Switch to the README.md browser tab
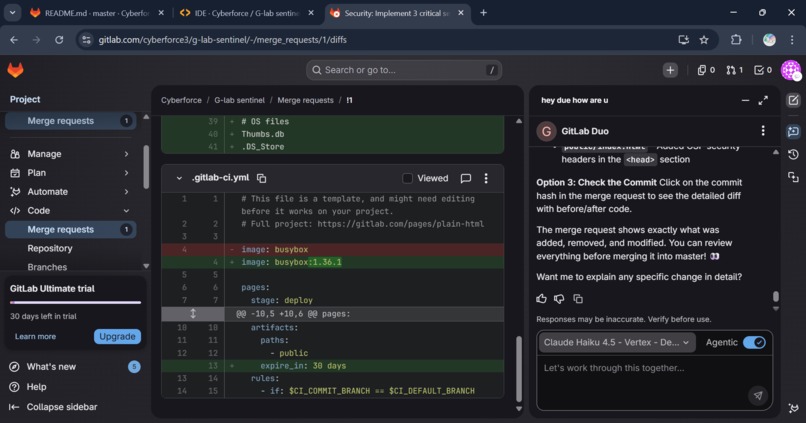 97,13
